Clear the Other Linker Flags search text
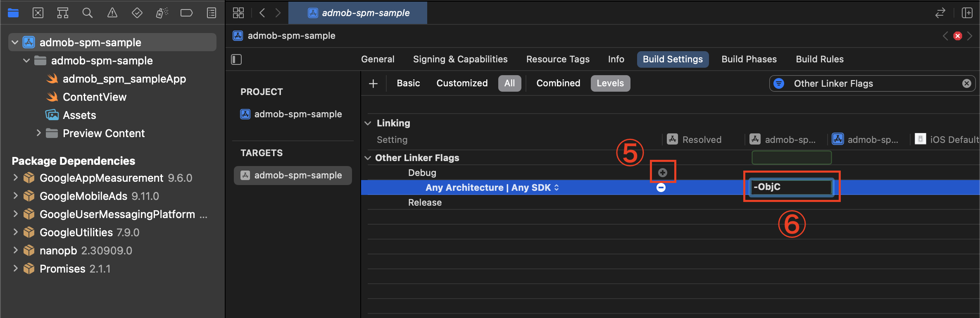980x318 pixels. [x=967, y=83]
